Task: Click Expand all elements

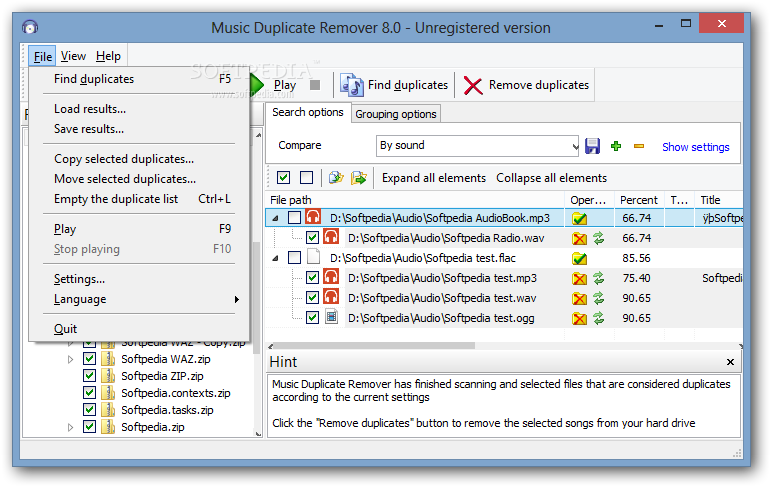Action: [434, 178]
